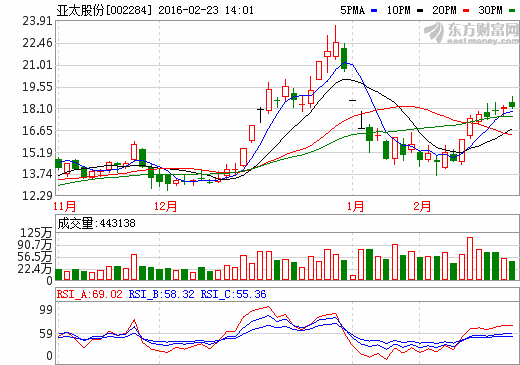Click the 56.5万 volume axis label
Viewport: 520px width, 365px height.
[35, 257]
